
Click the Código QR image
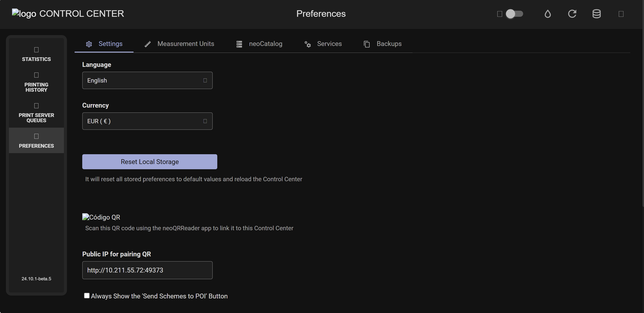(x=101, y=217)
